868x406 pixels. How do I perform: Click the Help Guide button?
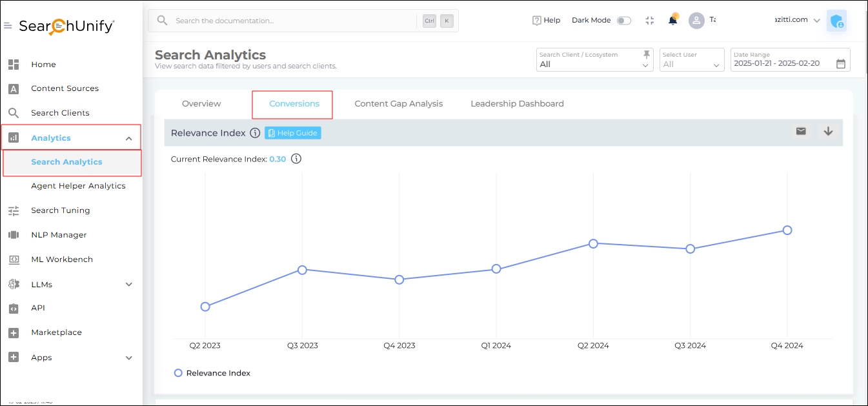coord(292,133)
